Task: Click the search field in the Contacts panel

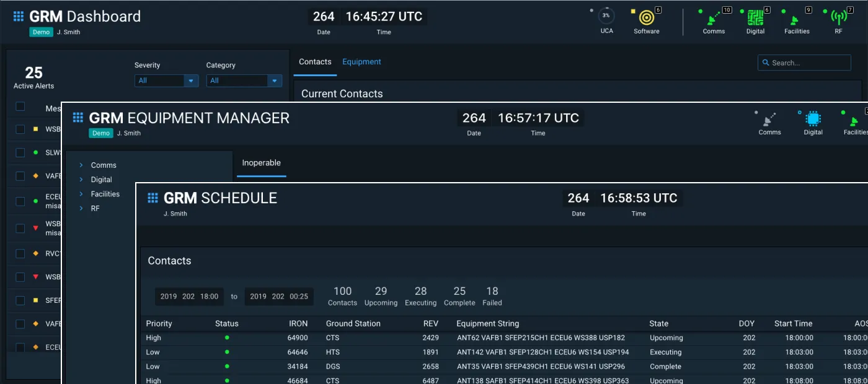Action: (804, 63)
